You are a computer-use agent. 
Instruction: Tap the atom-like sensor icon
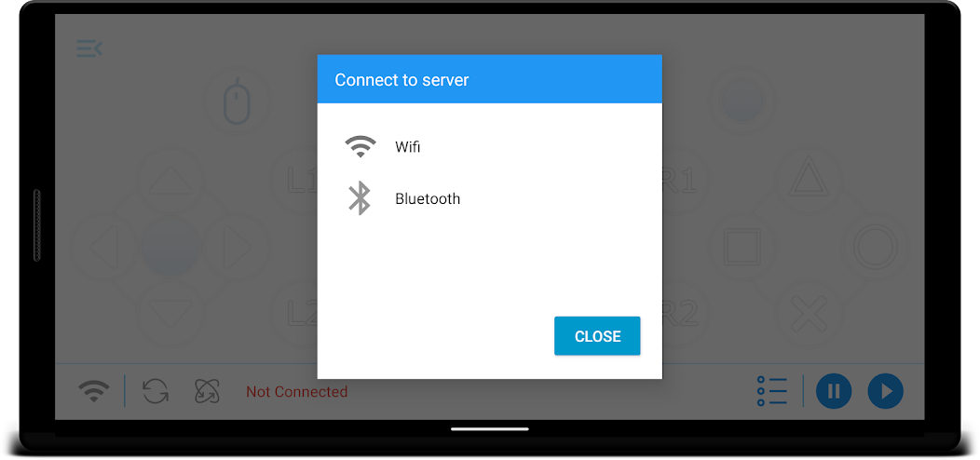click(206, 392)
